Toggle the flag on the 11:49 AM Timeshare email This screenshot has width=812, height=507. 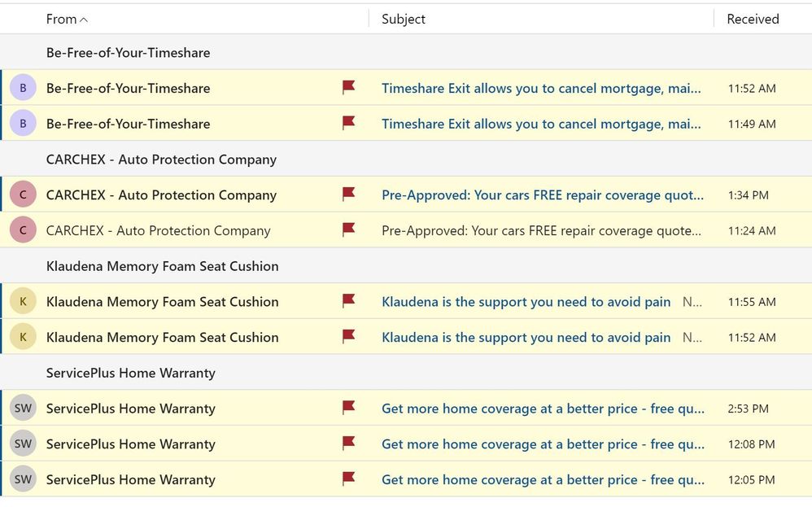coord(348,124)
